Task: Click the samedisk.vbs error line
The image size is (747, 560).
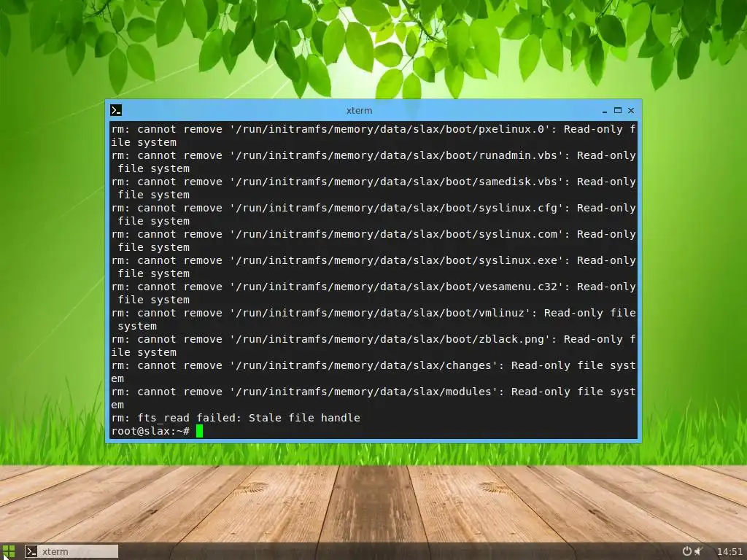Action: pyautogui.click(x=373, y=188)
